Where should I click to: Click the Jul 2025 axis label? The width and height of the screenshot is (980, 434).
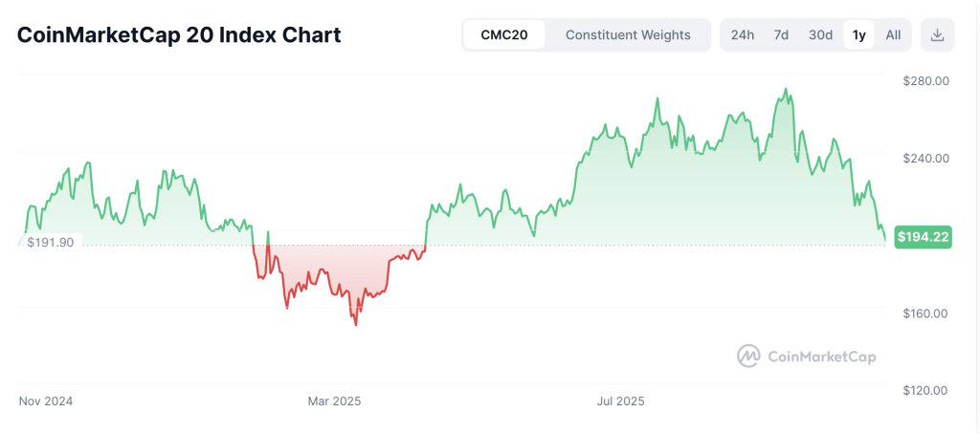coord(619,401)
